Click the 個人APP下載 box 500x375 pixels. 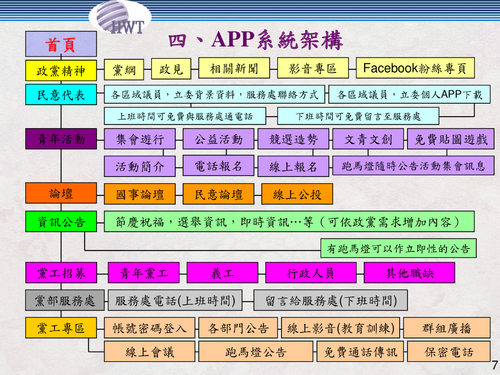410,95
